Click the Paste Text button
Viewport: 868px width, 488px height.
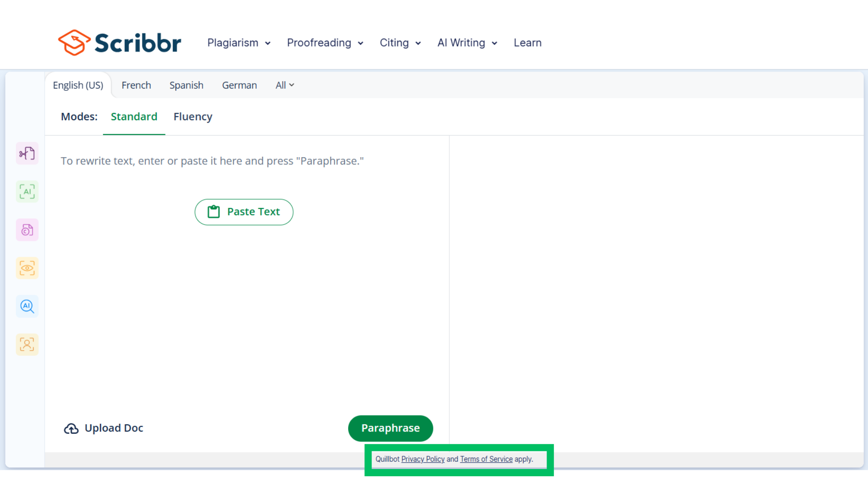(244, 212)
